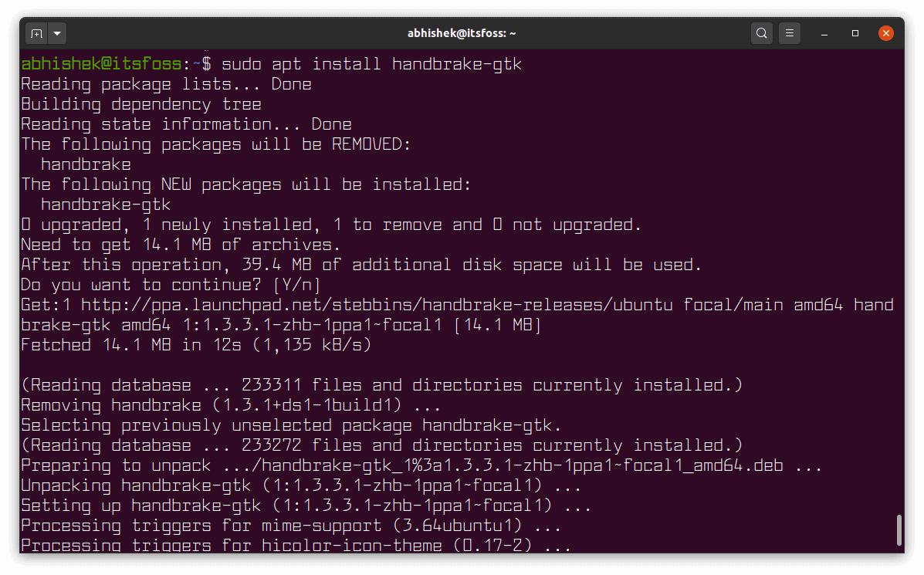The image size is (924, 575).
Task: Click the sudo apt install command text
Action: coord(371,64)
